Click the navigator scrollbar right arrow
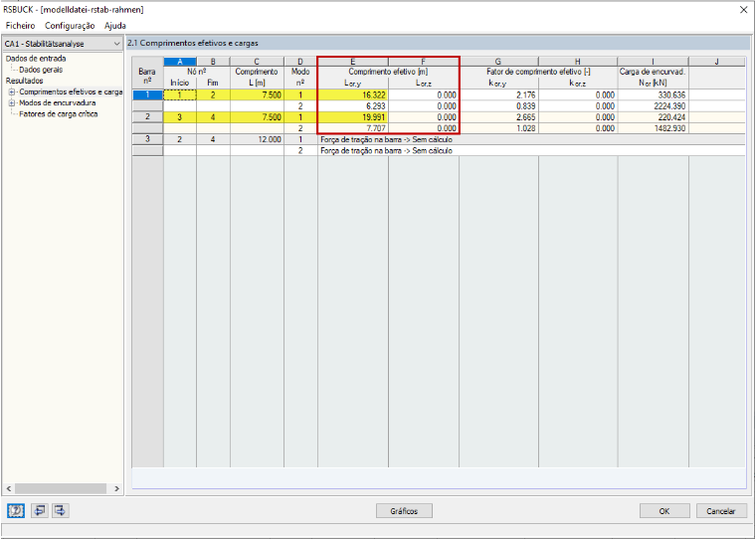Viewport: 756px width, 539px height. (x=116, y=488)
